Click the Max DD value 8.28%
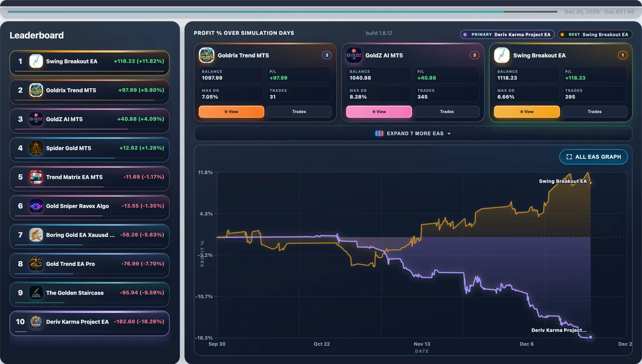Screen dimensions: 642x364 coord(358,97)
